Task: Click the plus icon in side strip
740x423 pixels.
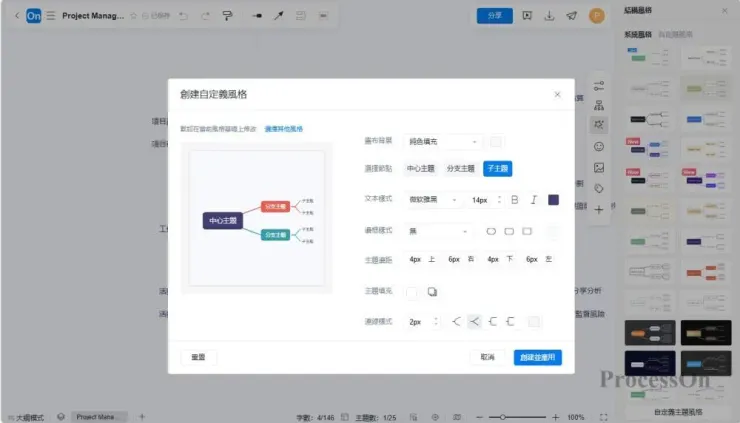Action: click(599, 210)
